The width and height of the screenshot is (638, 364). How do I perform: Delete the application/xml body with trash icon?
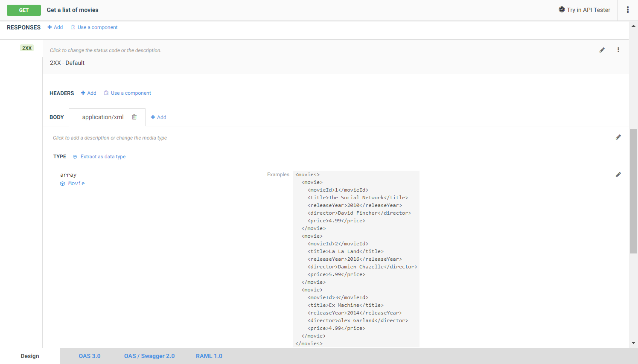point(134,117)
